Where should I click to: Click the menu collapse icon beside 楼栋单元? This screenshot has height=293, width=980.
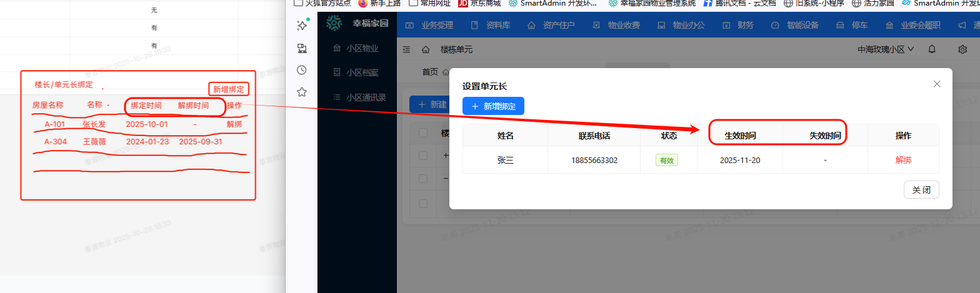coord(406,49)
